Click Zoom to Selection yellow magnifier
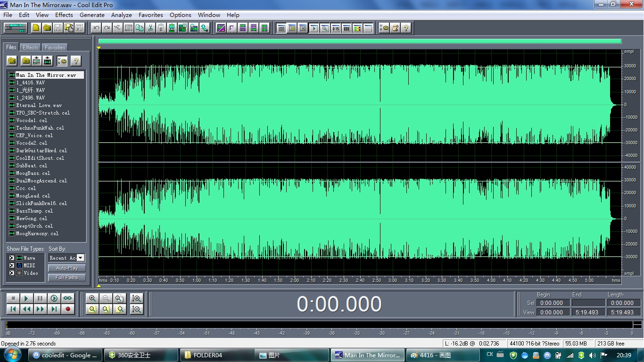Image resolution: width=644 pixels, height=362 pixels. pyautogui.click(x=92, y=309)
